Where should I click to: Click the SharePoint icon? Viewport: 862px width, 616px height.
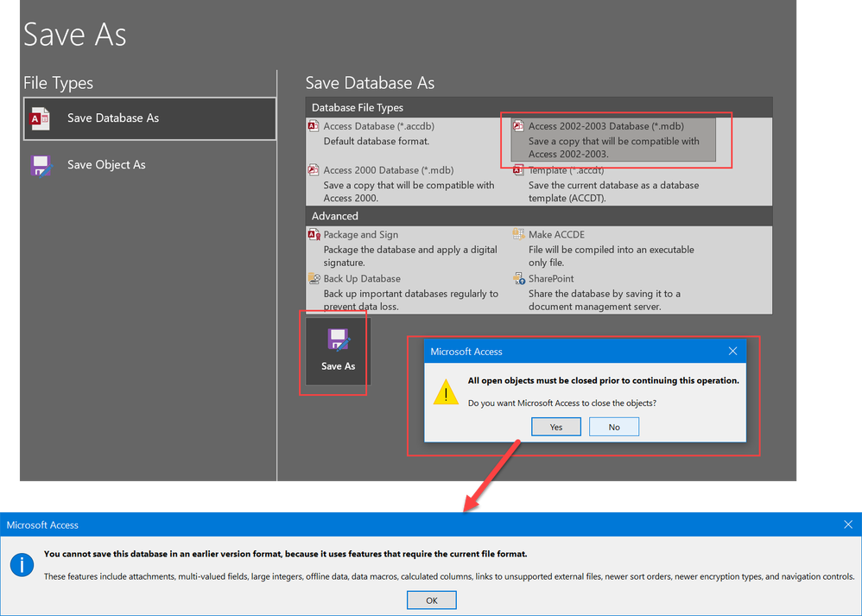[x=519, y=278]
